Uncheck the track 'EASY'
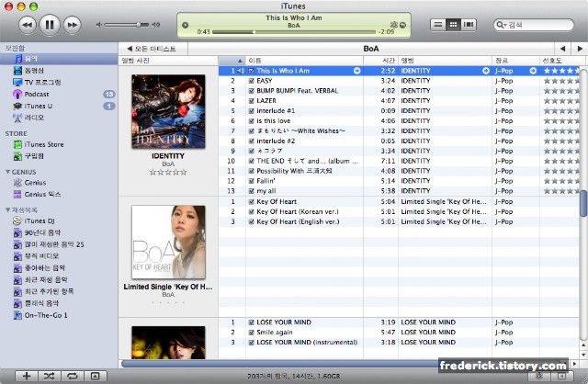Viewport: 588px width, 384px height. point(251,81)
